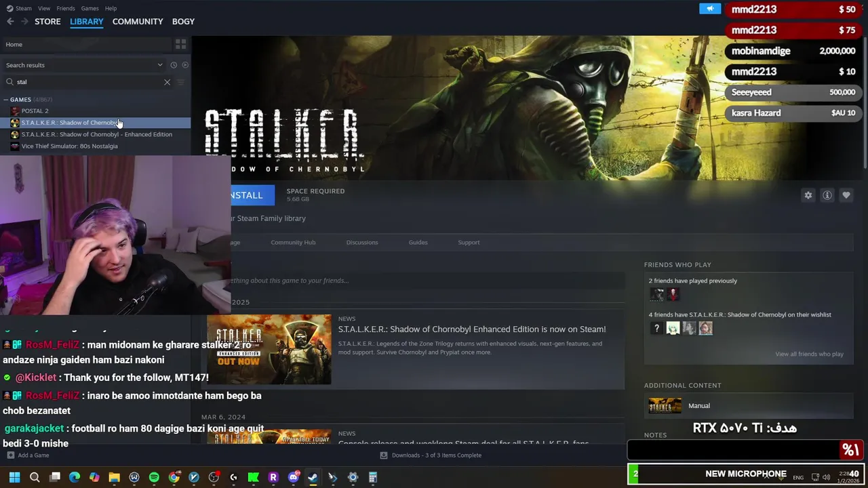868x488 pixels.
Task: Go to the LIBRARY section
Action: 87,22
